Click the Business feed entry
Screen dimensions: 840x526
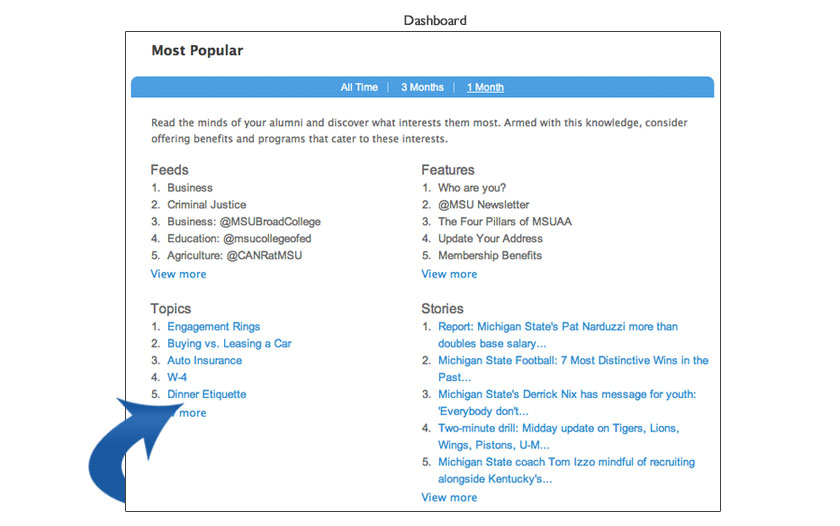[190, 187]
